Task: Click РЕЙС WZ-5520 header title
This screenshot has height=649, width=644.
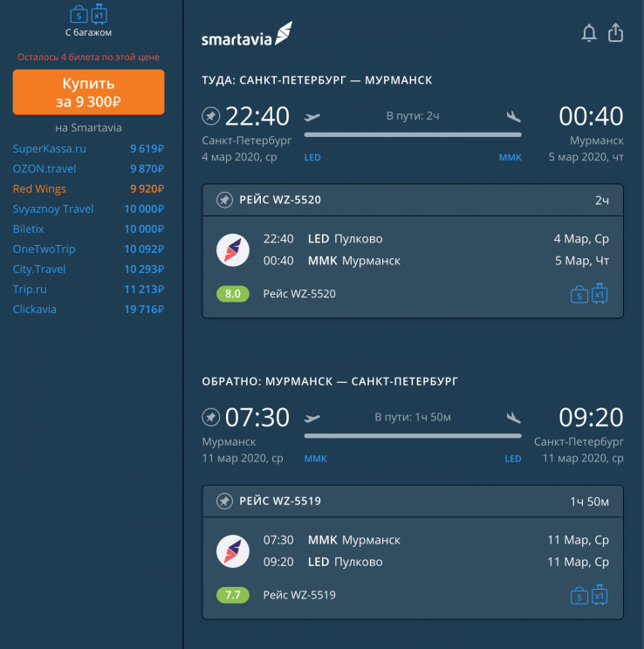Action: (280, 200)
